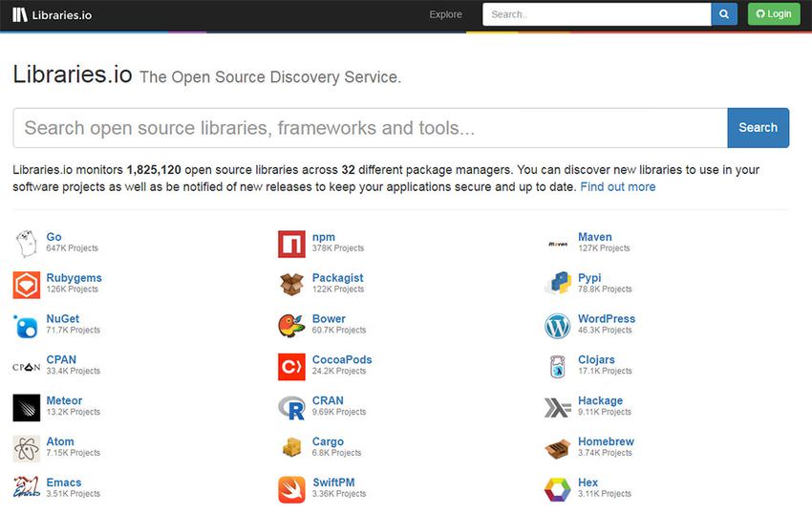Screen dimensions: 812x515
Task: Open the Explore menu item
Action: [445, 14]
